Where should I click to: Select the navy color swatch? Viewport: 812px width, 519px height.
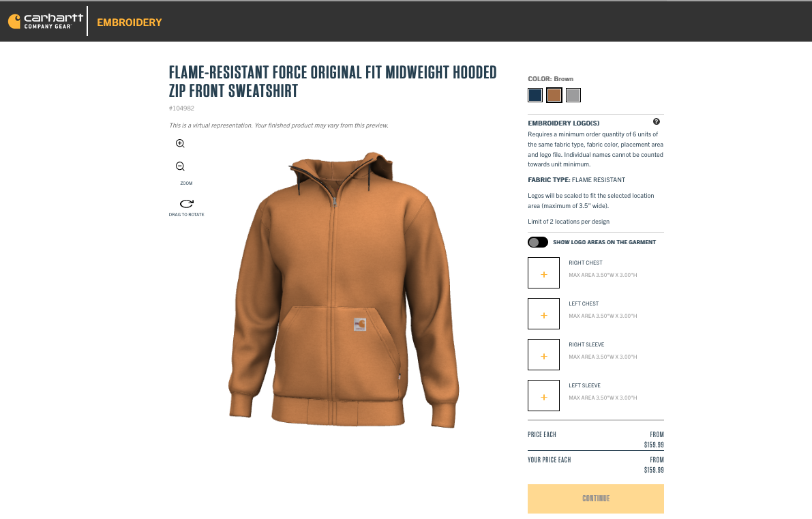pos(535,95)
